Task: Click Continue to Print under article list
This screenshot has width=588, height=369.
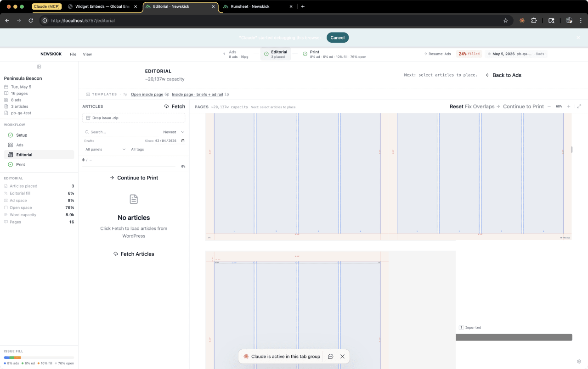Action: point(134,178)
